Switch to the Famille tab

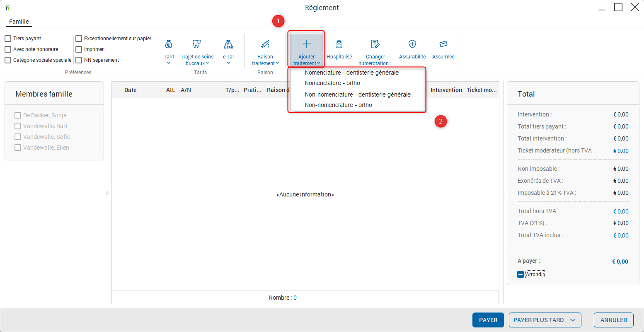(x=19, y=22)
